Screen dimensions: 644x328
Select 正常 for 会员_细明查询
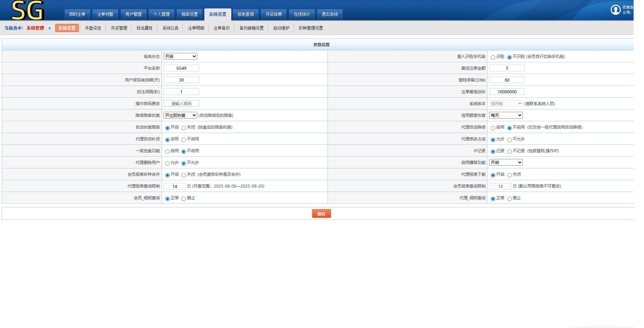click(x=167, y=199)
